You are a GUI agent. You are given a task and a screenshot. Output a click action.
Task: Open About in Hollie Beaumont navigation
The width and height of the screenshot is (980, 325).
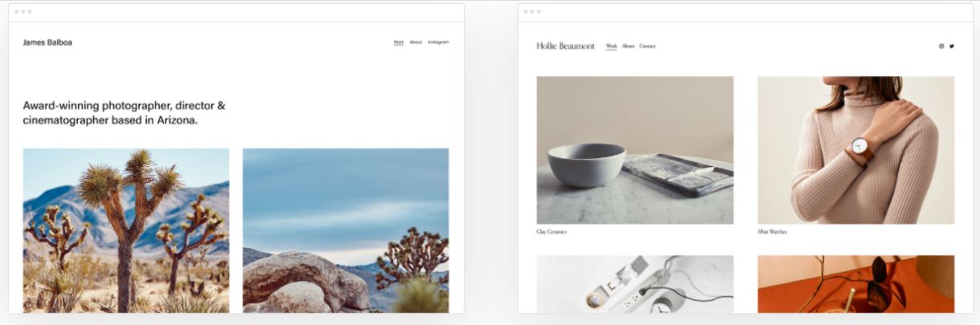[628, 46]
